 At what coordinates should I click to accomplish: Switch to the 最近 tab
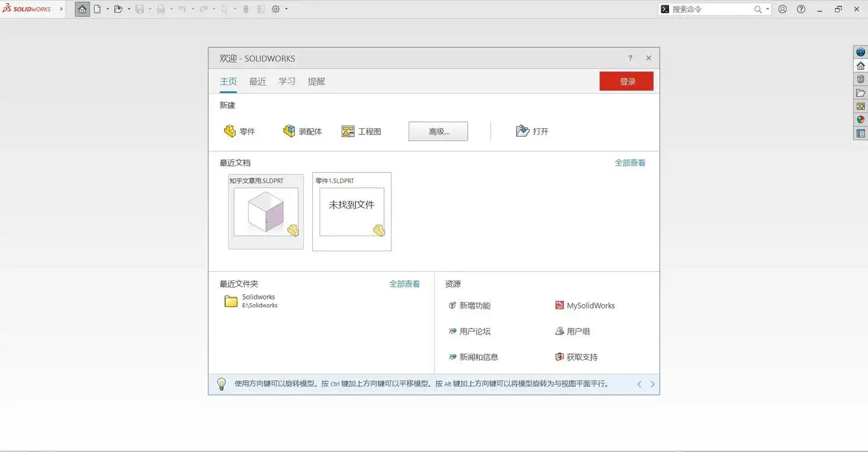(x=257, y=81)
